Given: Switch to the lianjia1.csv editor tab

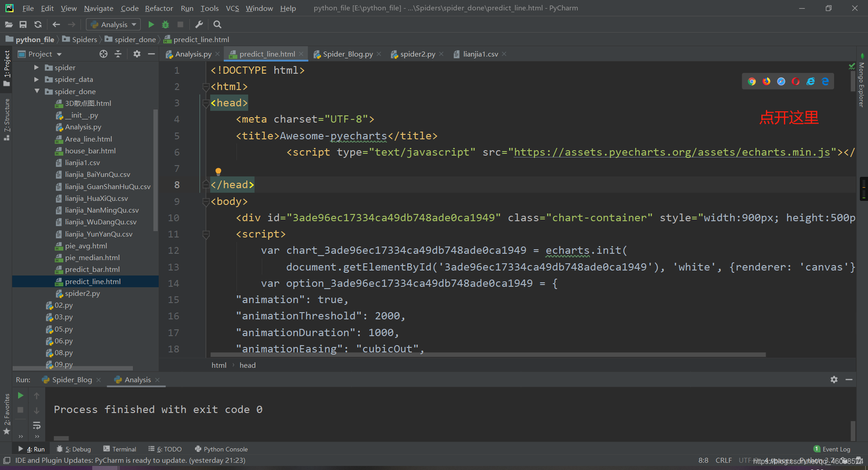Looking at the screenshot, I should tap(480, 54).
